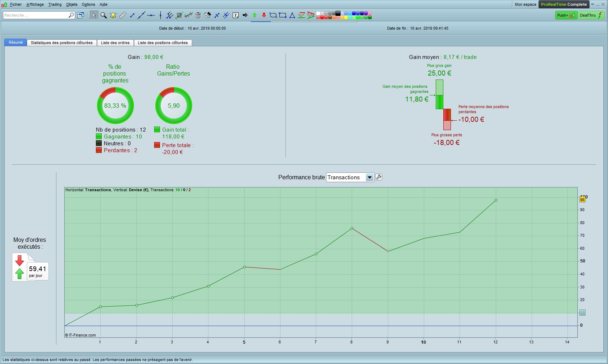
Task: Open the Objets menu
Action: (x=72, y=4)
